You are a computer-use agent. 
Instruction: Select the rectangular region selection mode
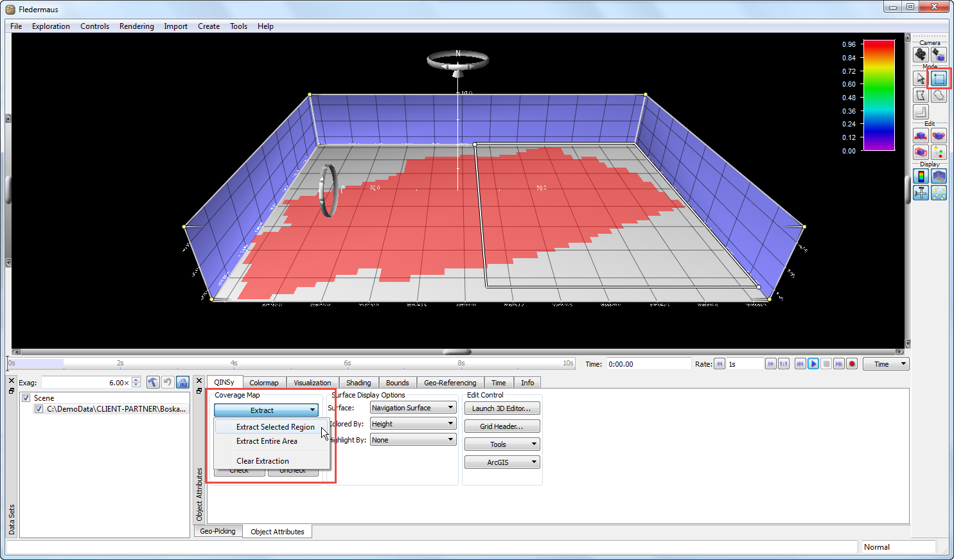click(x=939, y=78)
